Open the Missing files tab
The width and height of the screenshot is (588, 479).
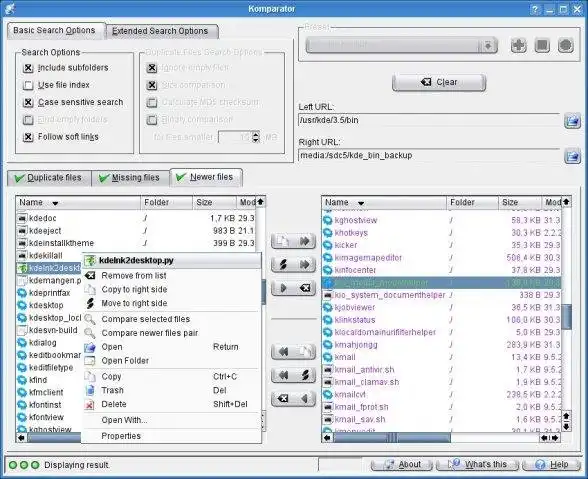(x=130, y=178)
